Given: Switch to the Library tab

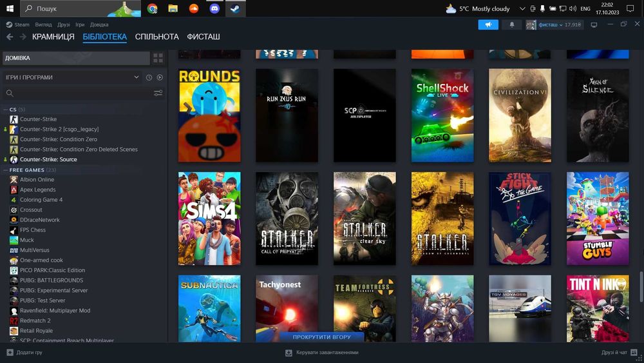Looking at the screenshot, I should pos(105,37).
